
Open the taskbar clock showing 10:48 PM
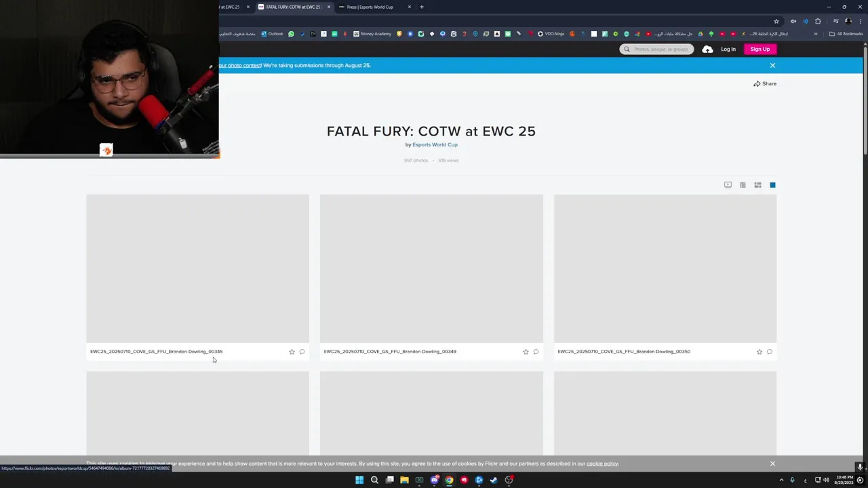pos(845,480)
